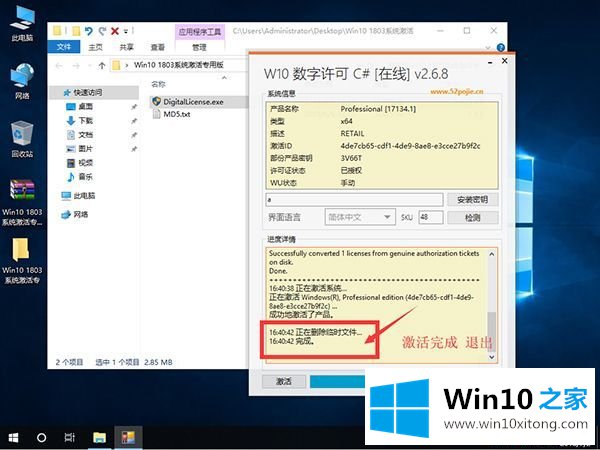Screen dimensions: 600x450
Task: Click red delete X in Explorer toolbar
Action: coord(115,31)
